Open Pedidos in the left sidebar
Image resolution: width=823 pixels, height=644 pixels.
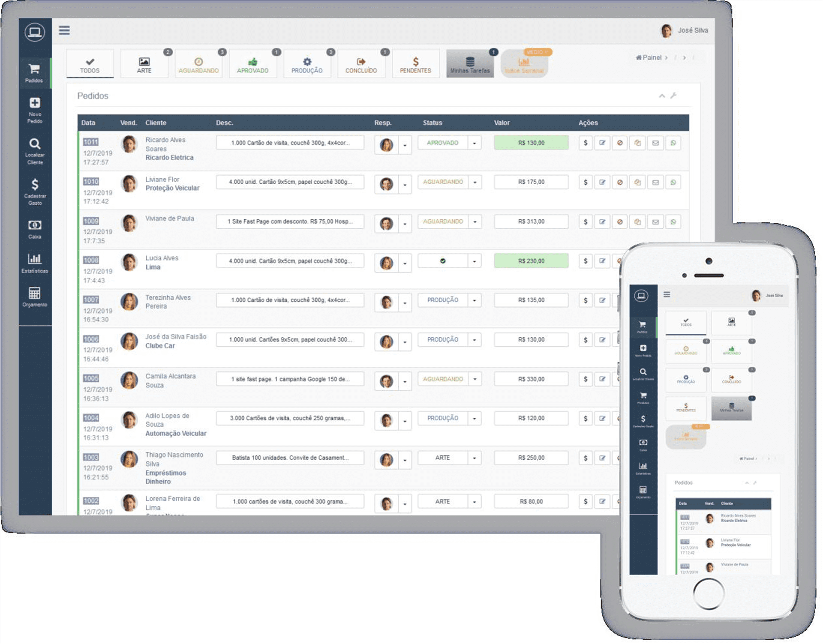34,73
